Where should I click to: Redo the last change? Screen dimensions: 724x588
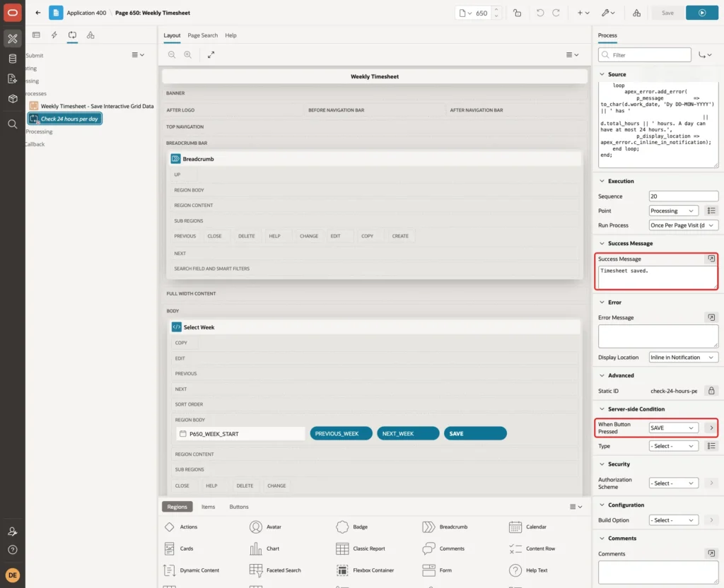point(556,13)
